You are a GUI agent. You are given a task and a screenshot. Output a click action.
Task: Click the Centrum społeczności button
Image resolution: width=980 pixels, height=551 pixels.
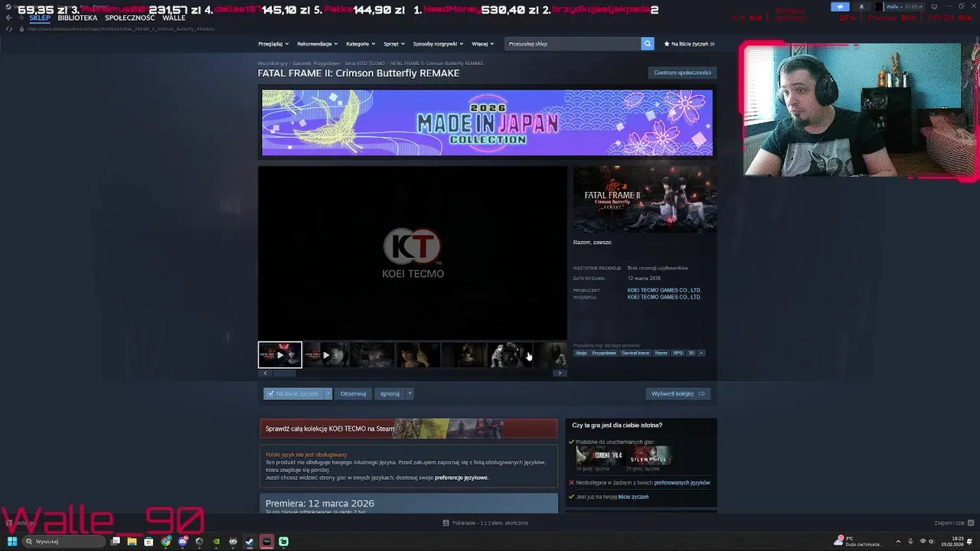682,73
